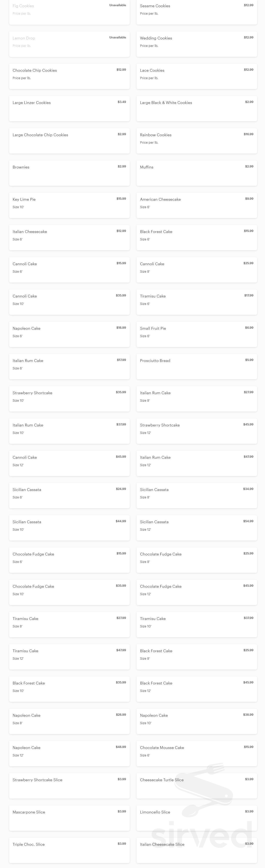Open the Brownies menu card
Screen dimensions: 265x868
pos(69,173)
